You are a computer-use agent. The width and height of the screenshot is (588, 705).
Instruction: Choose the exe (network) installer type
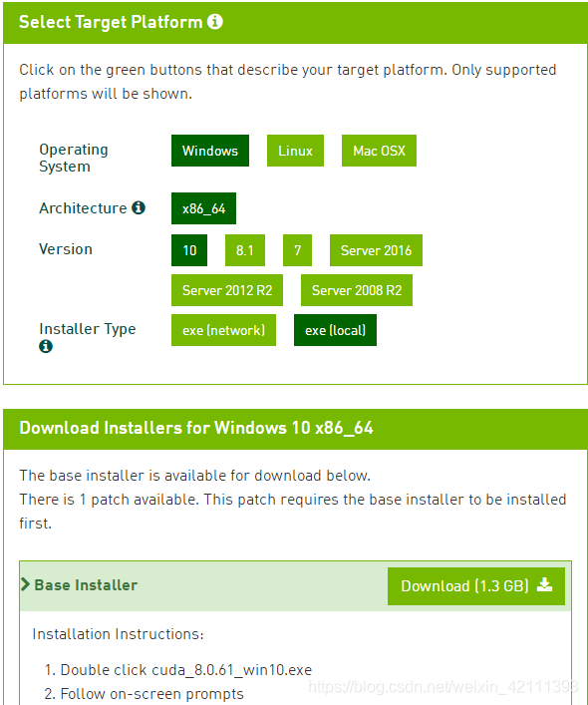click(x=223, y=330)
